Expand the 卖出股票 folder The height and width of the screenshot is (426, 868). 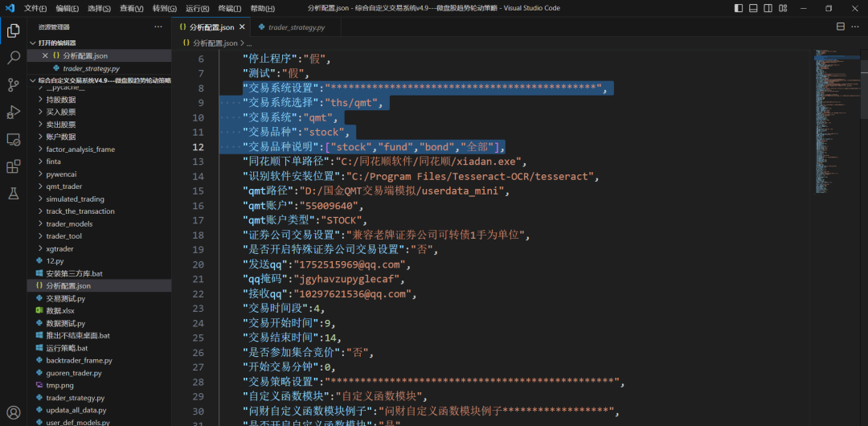click(x=61, y=124)
